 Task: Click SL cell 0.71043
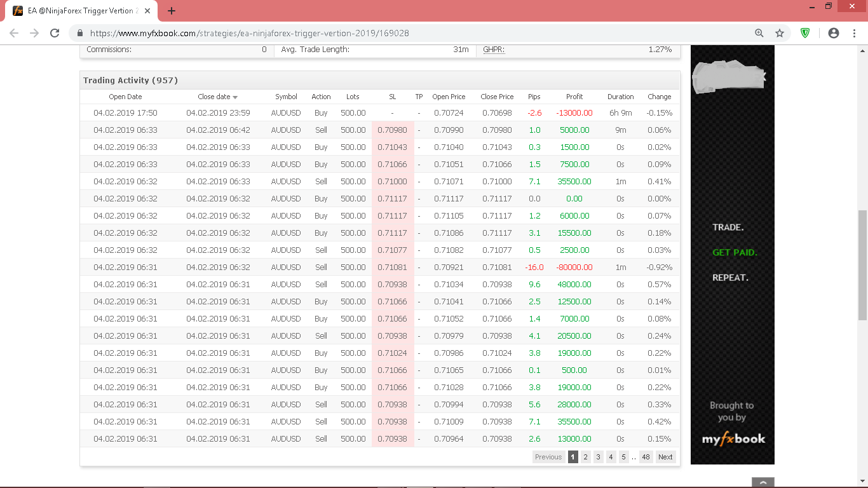(x=392, y=147)
